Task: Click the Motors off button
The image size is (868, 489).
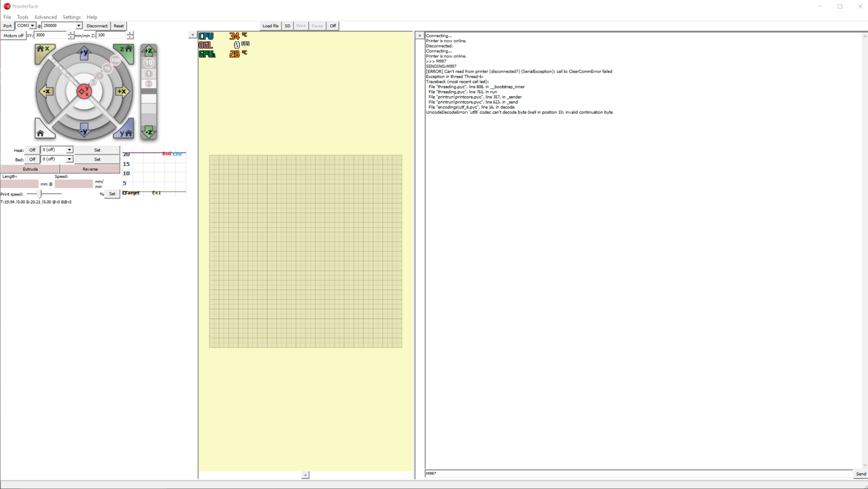Action: click(x=14, y=36)
